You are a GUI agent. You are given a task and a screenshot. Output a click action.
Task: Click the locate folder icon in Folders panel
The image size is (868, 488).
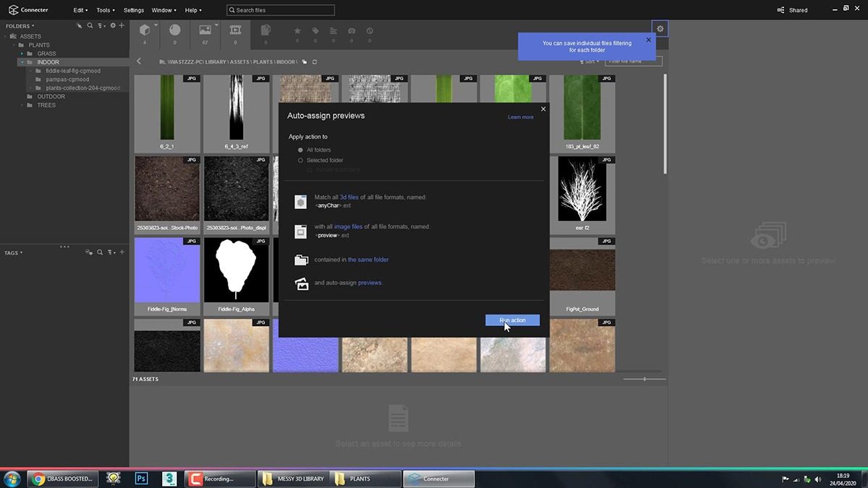click(80, 26)
